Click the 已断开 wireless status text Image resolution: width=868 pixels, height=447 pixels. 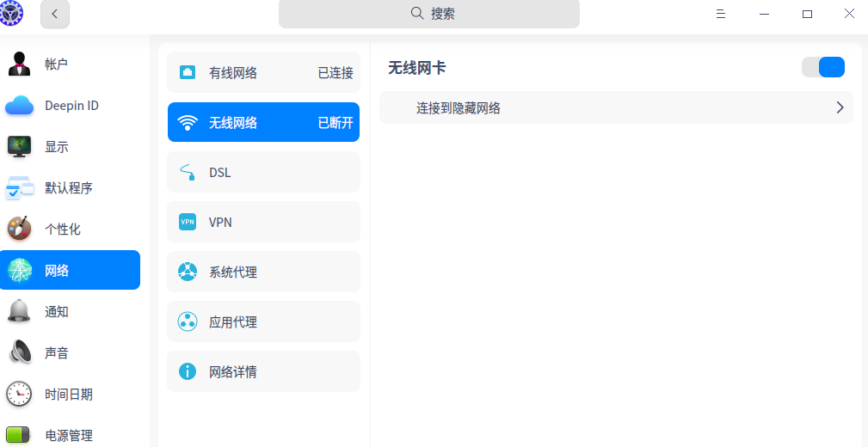pyautogui.click(x=336, y=123)
